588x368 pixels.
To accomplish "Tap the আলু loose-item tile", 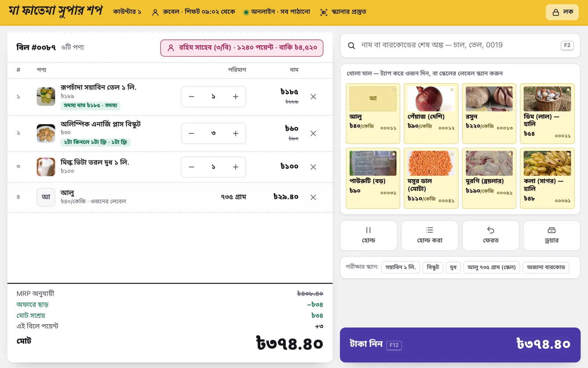I will 373,113.
